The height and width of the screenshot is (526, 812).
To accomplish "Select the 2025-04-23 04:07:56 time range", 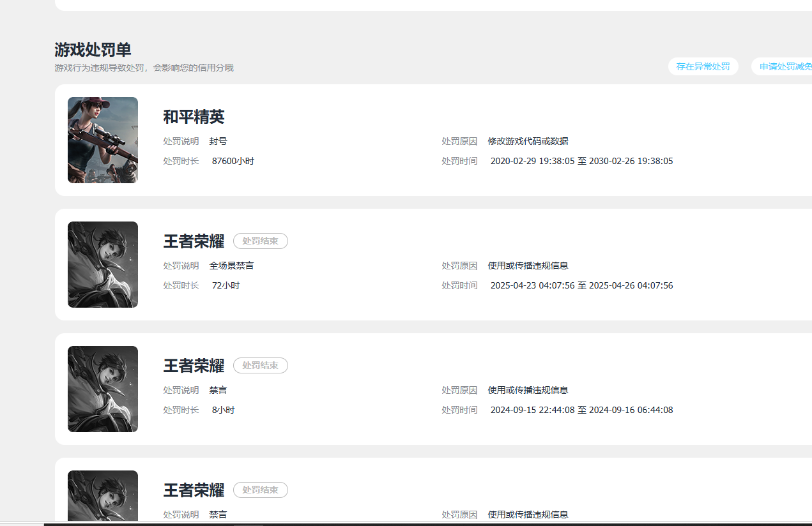I will pos(582,285).
